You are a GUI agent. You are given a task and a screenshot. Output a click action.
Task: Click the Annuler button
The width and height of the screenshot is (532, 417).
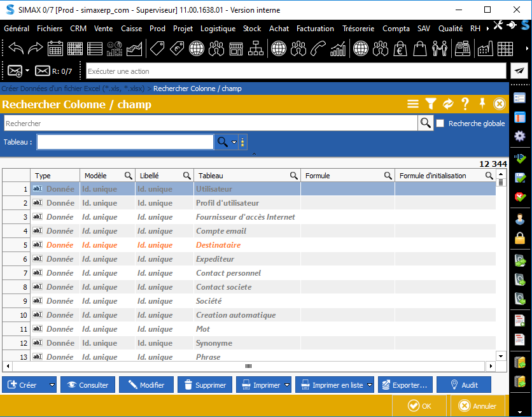(477, 406)
